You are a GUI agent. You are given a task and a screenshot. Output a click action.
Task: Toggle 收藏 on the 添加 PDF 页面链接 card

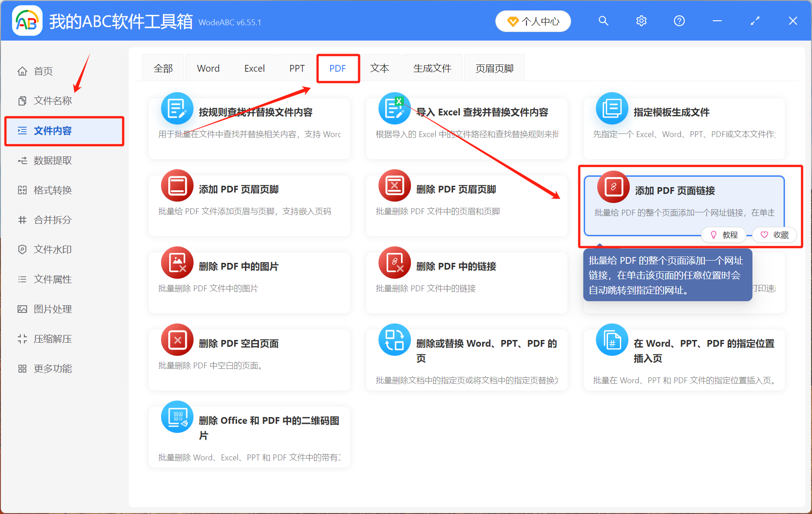[x=774, y=234]
